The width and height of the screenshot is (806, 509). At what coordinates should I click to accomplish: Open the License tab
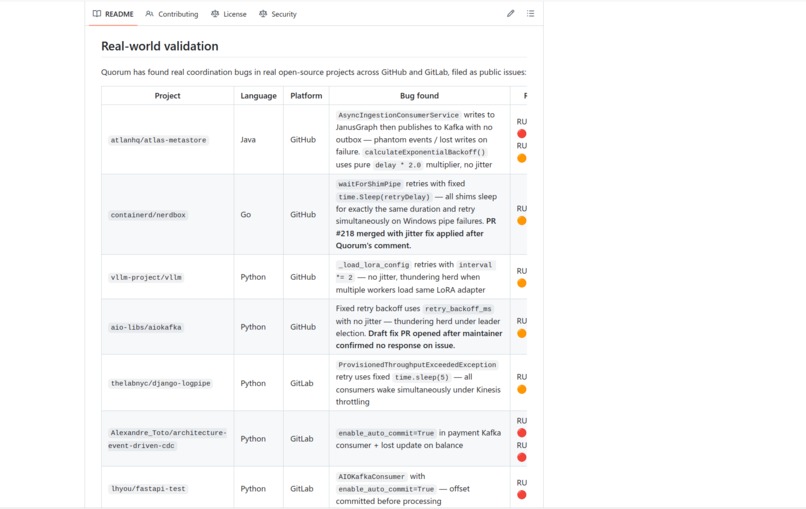click(229, 14)
